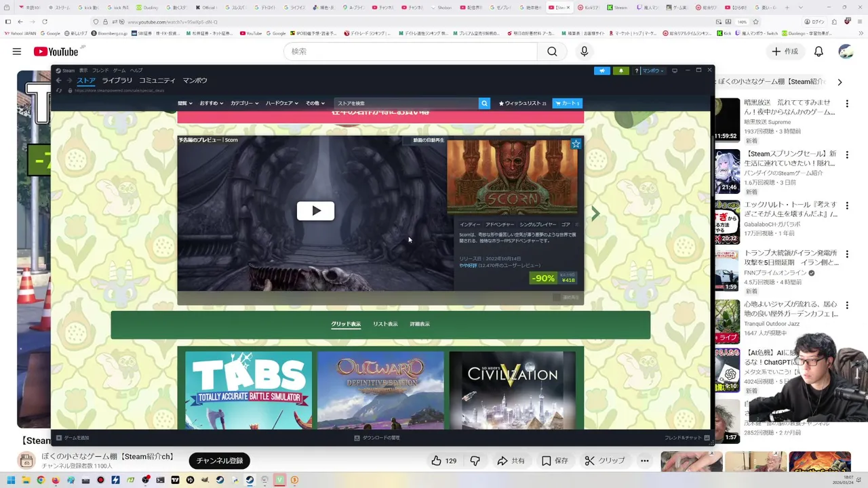This screenshot has height=488, width=868.
Task: Open the ヘルプ menu in Steam
Action: [136, 70]
